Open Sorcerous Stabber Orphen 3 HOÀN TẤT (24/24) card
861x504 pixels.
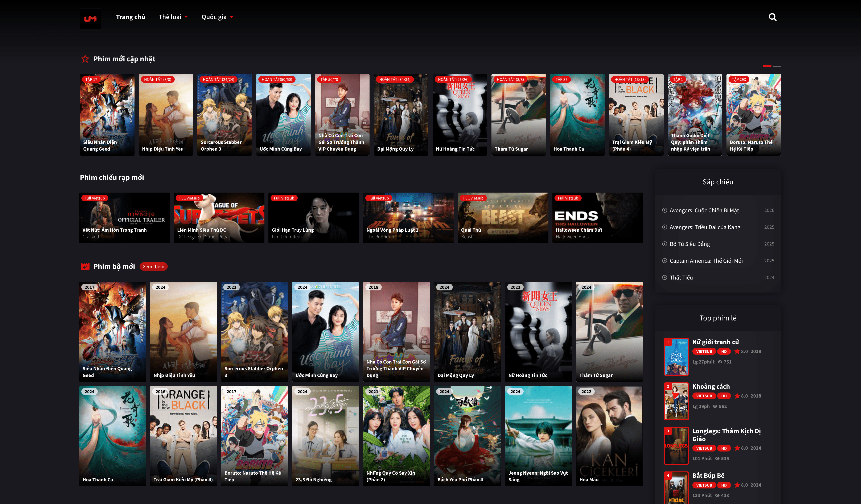coord(224,115)
